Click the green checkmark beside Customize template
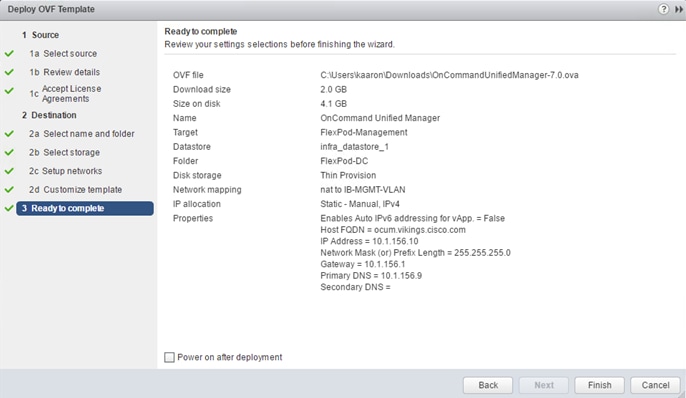686x398 pixels. click(9, 189)
